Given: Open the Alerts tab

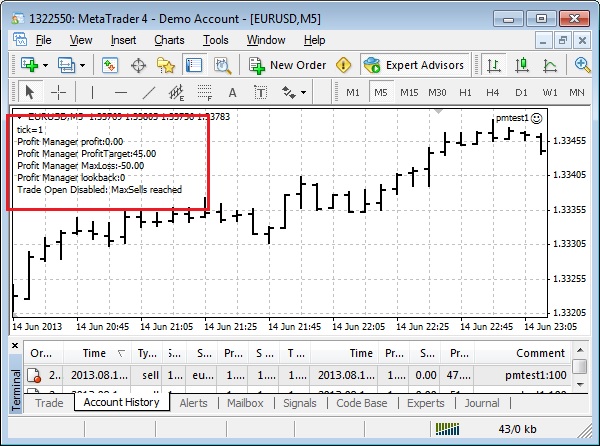Looking at the screenshot, I should (x=194, y=403).
